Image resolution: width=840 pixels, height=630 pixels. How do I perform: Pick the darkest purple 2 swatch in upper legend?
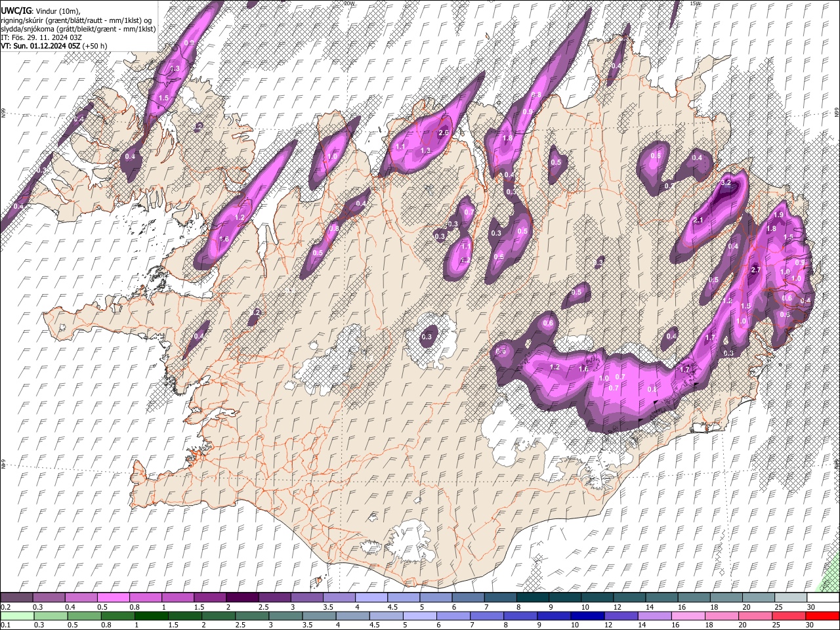pyautogui.click(x=242, y=598)
